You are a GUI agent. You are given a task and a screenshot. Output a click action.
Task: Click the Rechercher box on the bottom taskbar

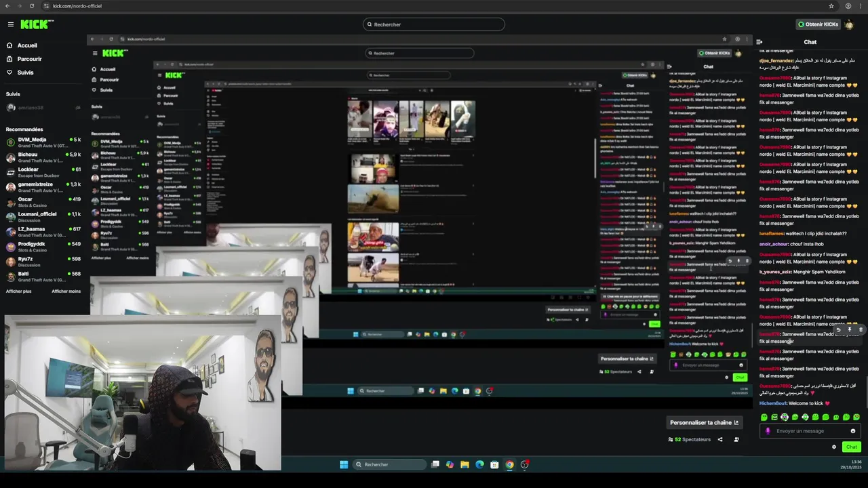coord(391,464)
